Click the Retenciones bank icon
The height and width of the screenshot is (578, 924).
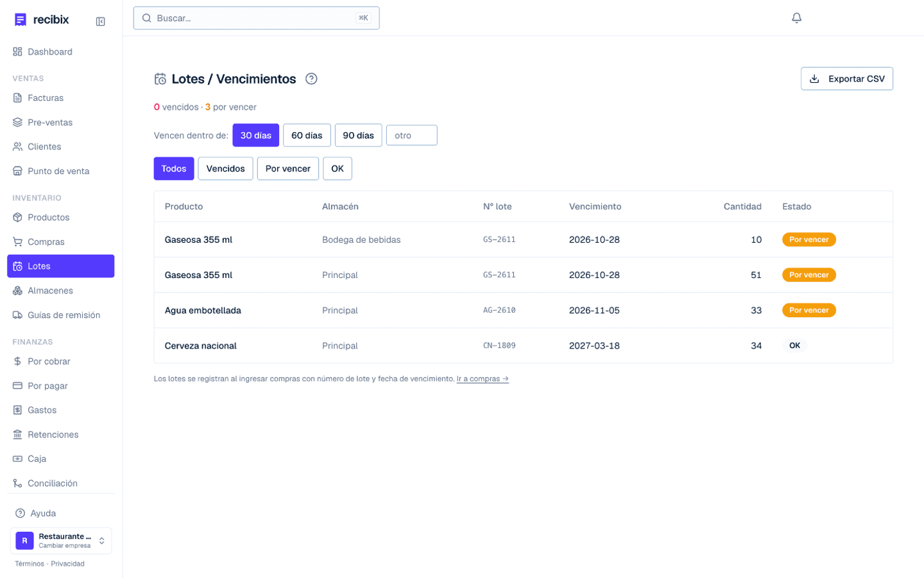click(x=17, y=435)
